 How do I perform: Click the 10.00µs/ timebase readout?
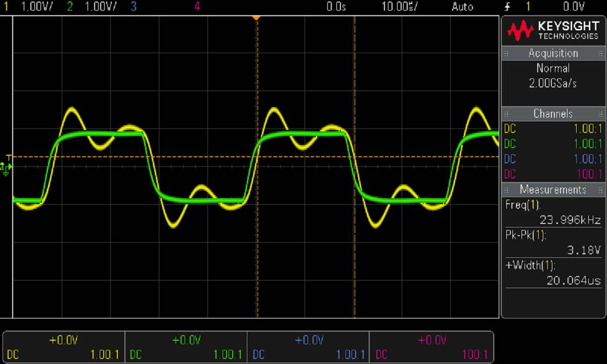point(399,7)
